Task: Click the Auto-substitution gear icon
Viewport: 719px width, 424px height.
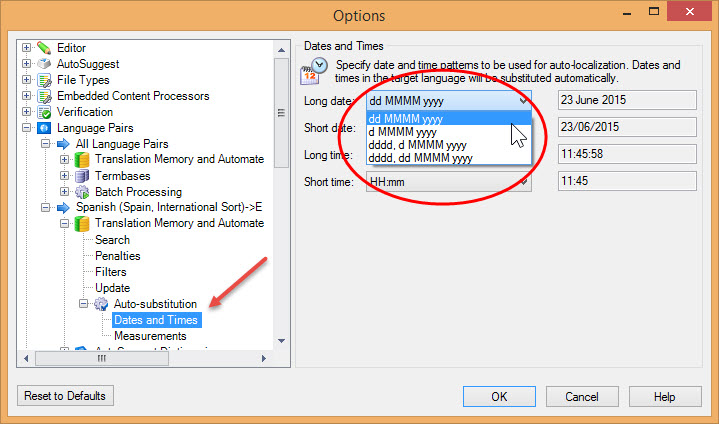Action: coord(101,304)
